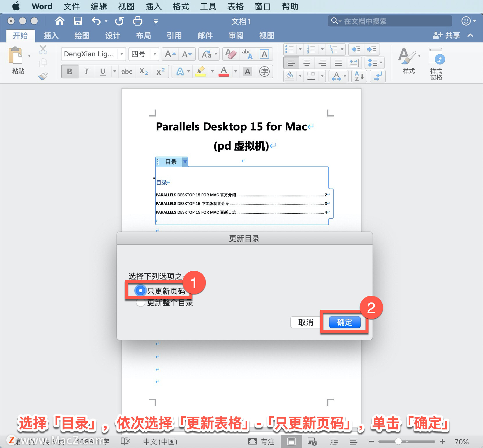Expand the 目录 table of contents dropdown
This screenshot has width=483, height=448.
185,162
